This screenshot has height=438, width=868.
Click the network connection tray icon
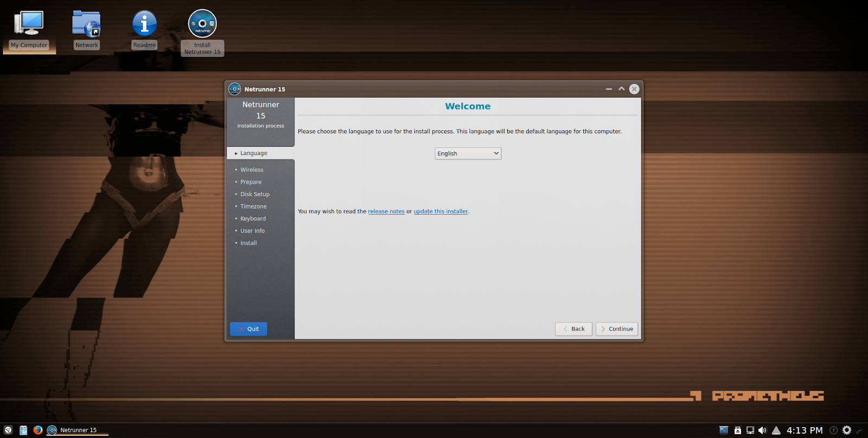pos(750,430)
